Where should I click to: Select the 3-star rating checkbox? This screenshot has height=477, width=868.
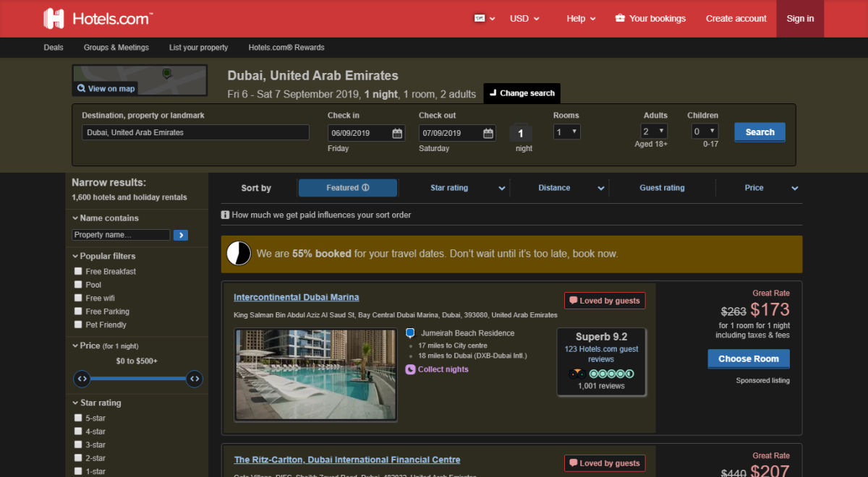[x=78, y=444]
